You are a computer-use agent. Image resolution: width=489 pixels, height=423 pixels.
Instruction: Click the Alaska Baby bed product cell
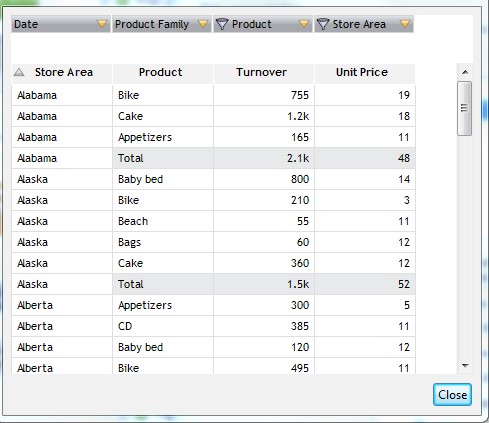pyautogui.click(x=163, y=179)
